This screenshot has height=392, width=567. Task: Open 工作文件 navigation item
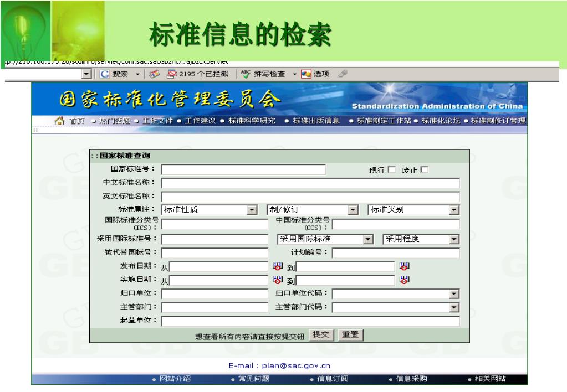[157, 121]
